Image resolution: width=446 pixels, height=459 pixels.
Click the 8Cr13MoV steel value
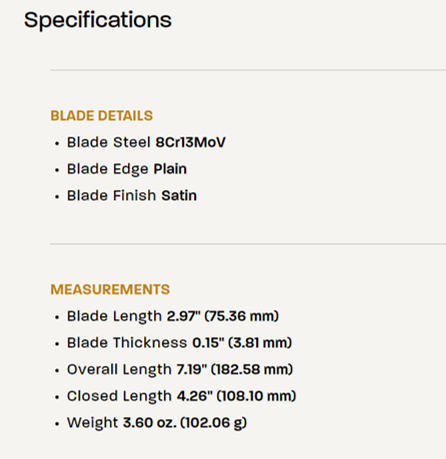click(x=191, y=142)
